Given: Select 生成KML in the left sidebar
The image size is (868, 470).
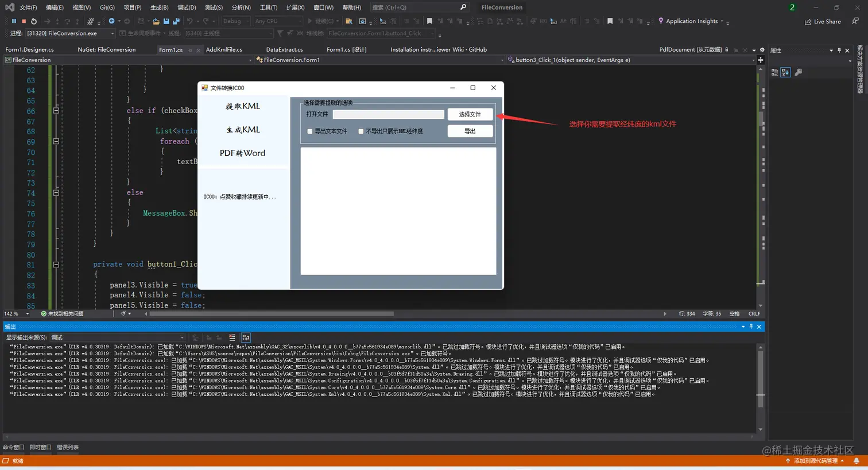Looking at the screenshot, I should pos(243,130).
